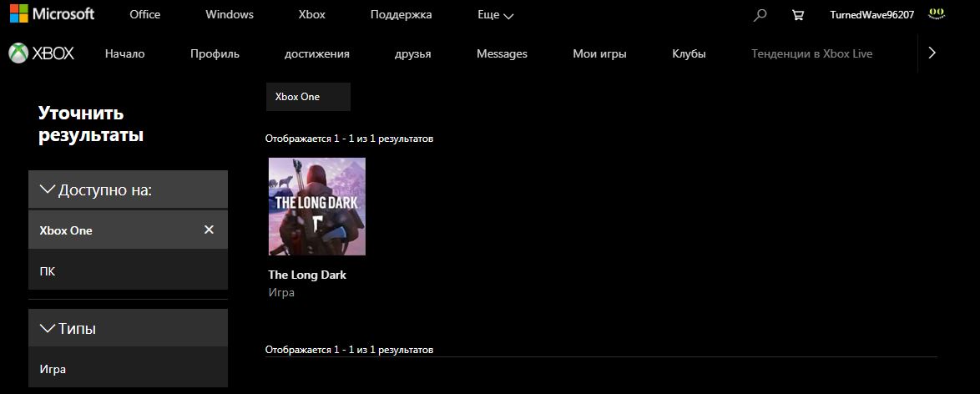This screenshot has width=980, height=394.
Task: Open Тенденции в Xbox Live tab
Action: (811, 53)
